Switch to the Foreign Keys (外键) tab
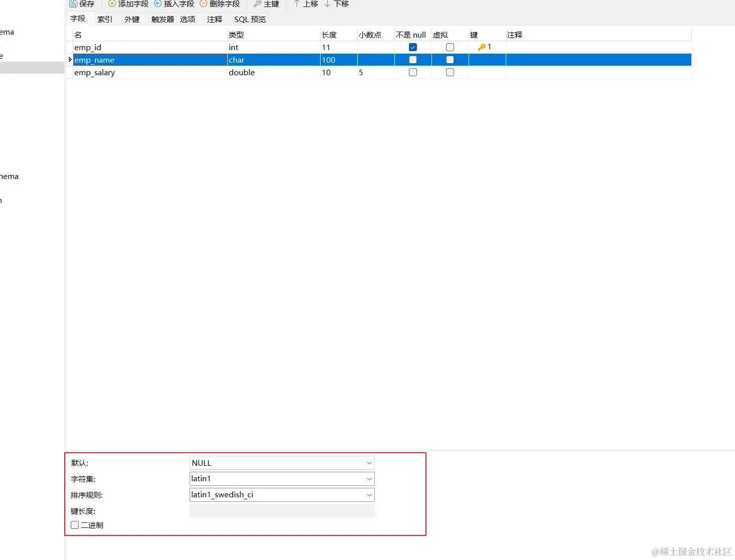This screenshot has width=735, height=560. tap(132, 20)
